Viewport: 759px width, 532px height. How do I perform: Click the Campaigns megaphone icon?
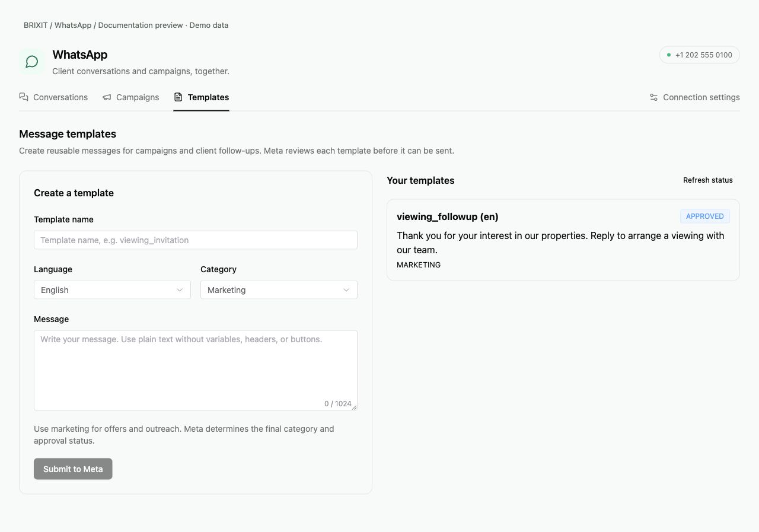click(107, 97)
